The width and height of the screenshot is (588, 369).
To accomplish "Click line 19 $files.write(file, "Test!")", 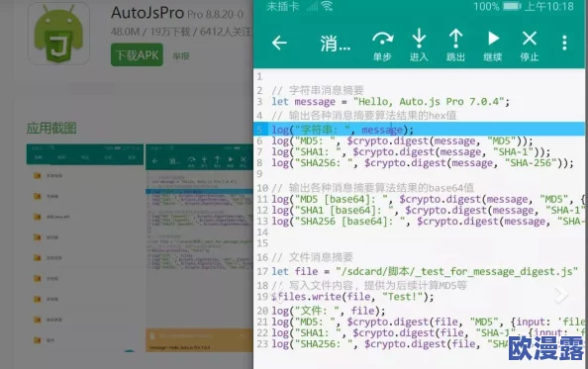I will [352, 297].
